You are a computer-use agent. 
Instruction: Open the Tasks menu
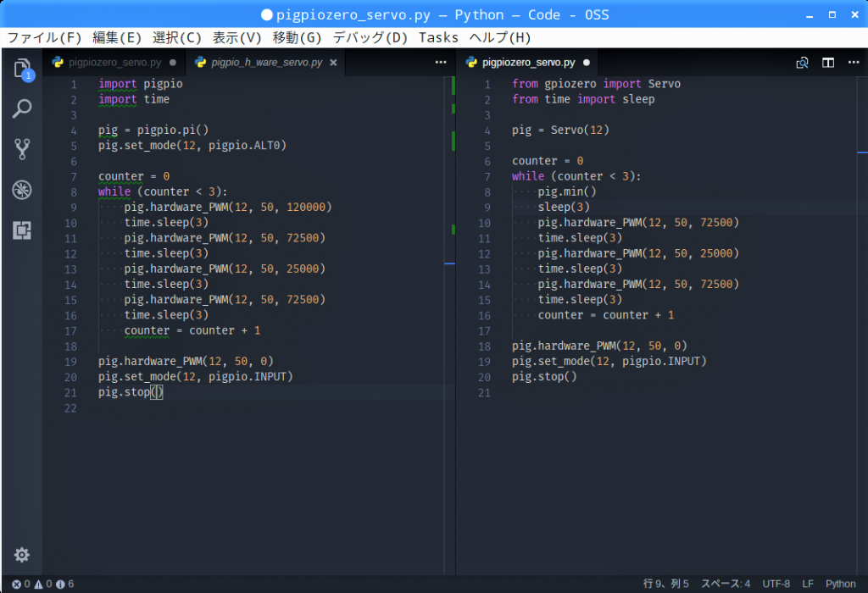coord(438,37)
